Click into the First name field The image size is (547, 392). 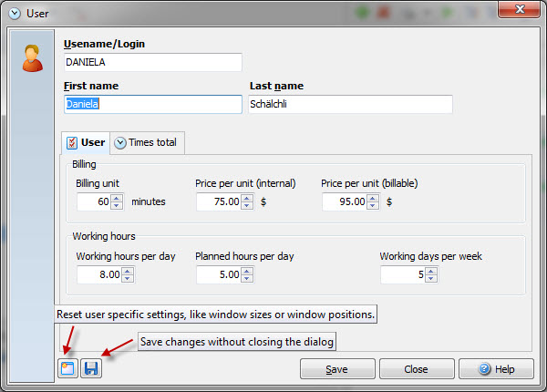tap(153, 104)
